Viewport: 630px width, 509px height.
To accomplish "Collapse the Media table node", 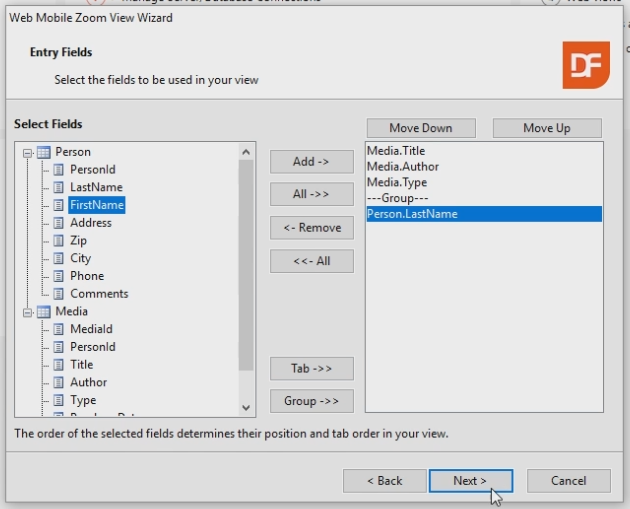I will (28, 312).
